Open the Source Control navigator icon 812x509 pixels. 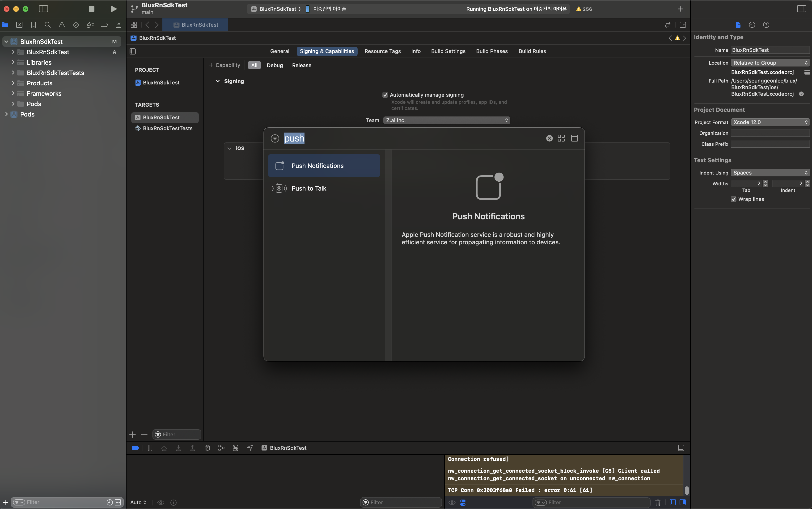[19, 25]
